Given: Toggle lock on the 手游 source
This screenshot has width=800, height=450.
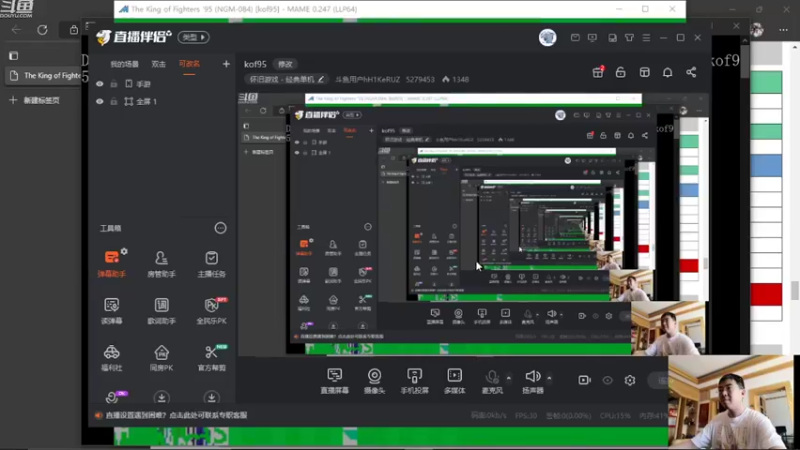Looking at the screenshot, I should coord(114,84).
